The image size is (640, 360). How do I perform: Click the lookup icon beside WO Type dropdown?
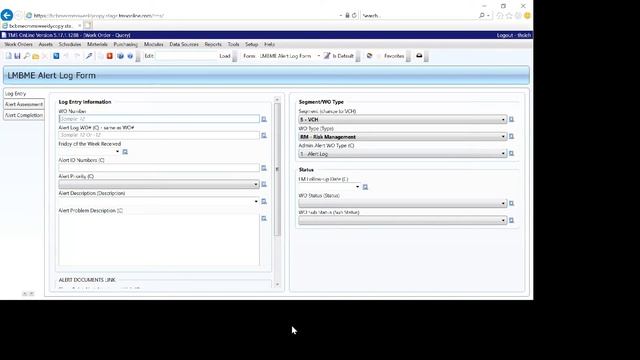pos(511,136)
